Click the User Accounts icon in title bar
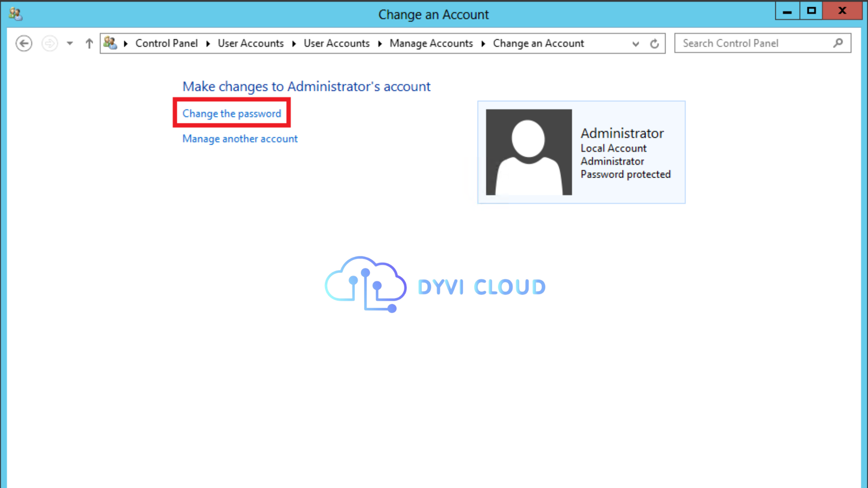 tap(15, 14)
